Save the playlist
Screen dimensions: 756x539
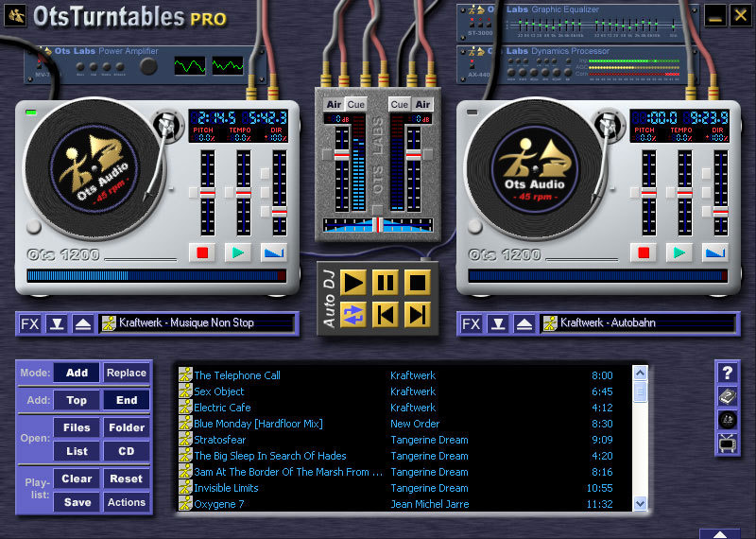tap(77, 502)
